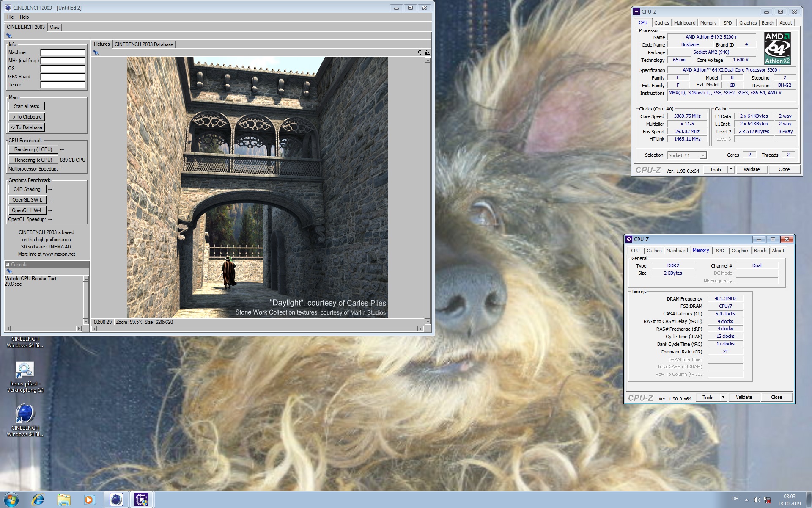Open Tools dropdown arrow in upper CPU-Z
The width and height of the screenshot is (812, 508).
pyautogui.click(x=730, y=169)
